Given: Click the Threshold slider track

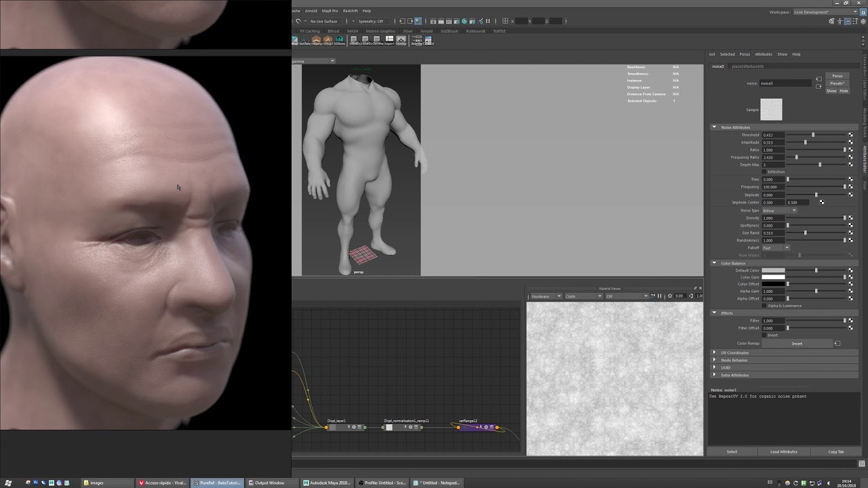Looking at the screenshot, I should click(x=816, y=135).
